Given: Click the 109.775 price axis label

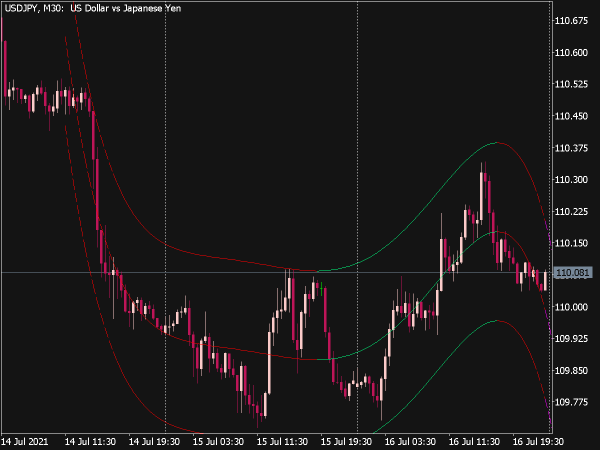Looking at the screenshot, I should click(571, 402).
